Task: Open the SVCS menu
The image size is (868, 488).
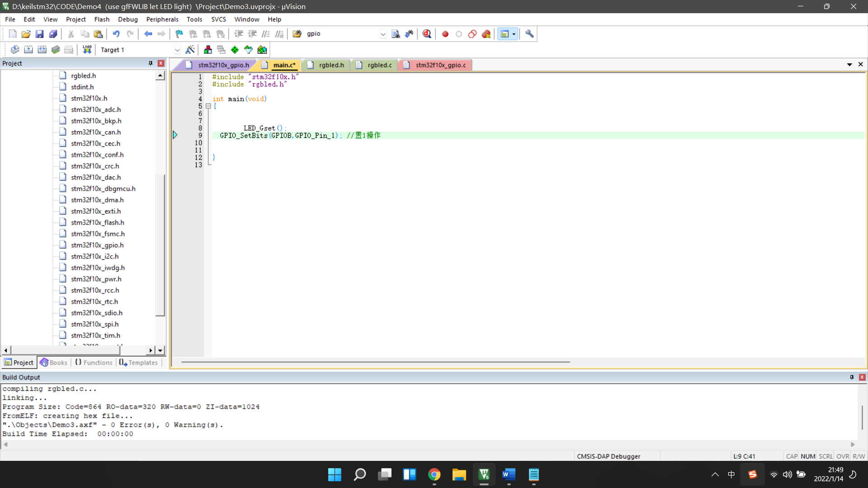Action: [x=218, y=19]
